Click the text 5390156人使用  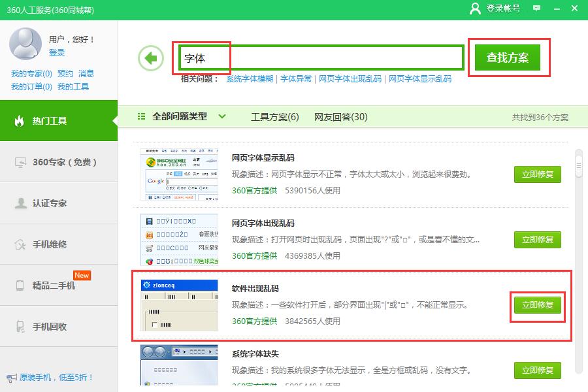coord(313,191)
